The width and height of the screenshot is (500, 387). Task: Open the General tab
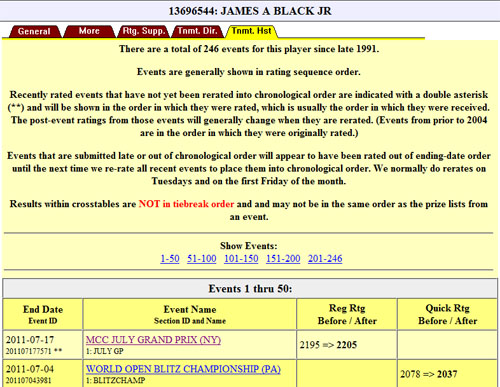pos(34,31)
